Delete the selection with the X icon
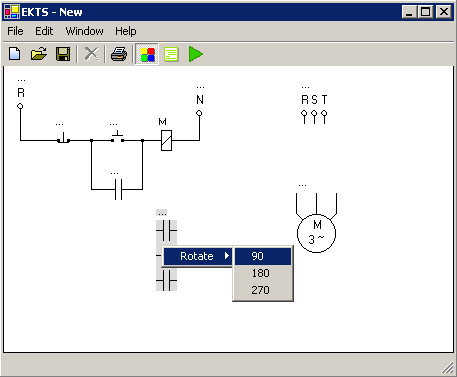Image resolution: width=457 pixels, height=377 pixels. pyautogui.click(x=91, y=54)
